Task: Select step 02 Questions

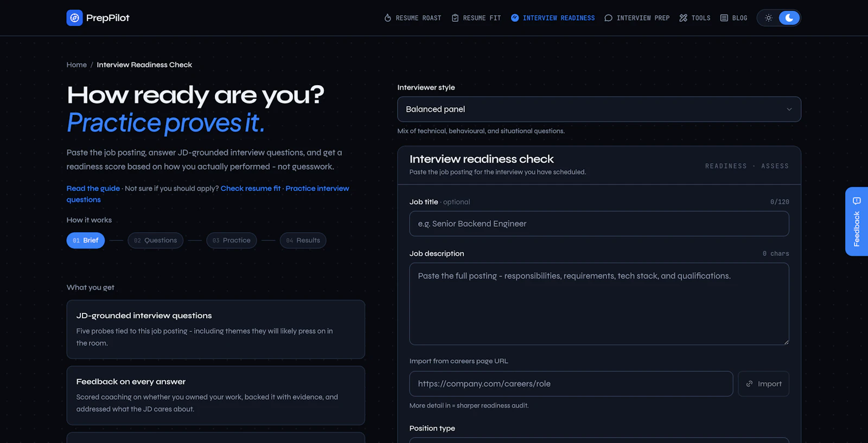Action: tap(156, 240)
